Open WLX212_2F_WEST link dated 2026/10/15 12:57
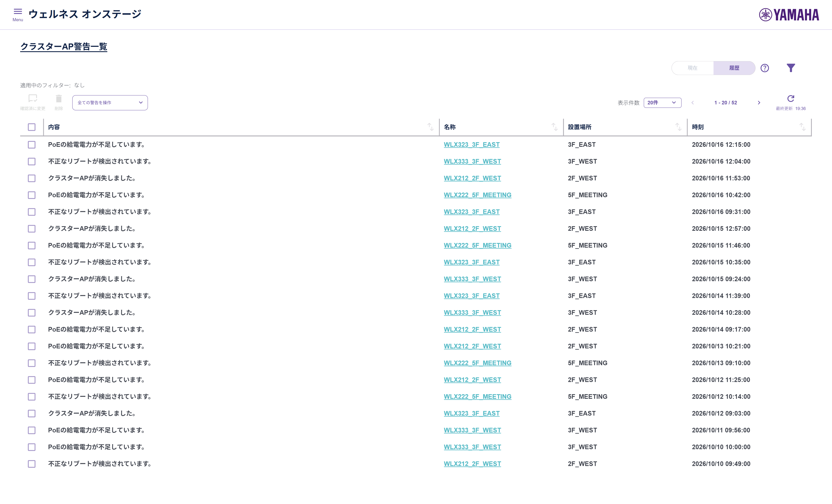The width and height of the screenshot is (832, 504). [x=472, y=228]
